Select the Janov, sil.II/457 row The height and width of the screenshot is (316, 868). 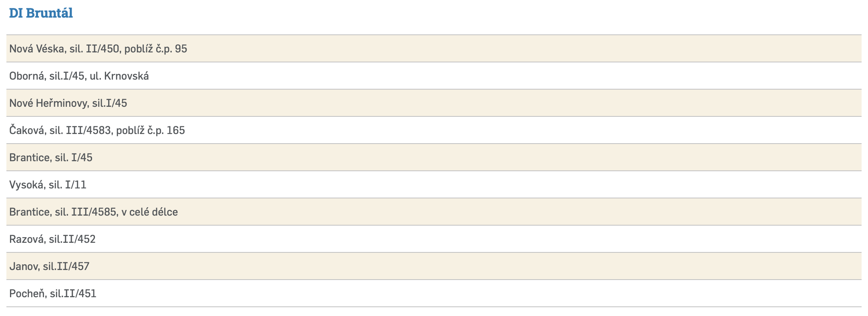(x=434, y=266)
